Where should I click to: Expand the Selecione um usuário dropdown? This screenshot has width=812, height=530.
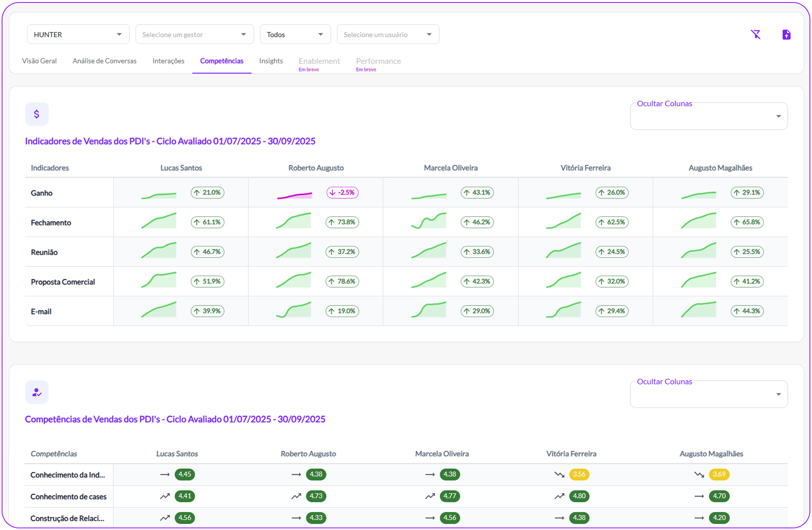tap(388, 34)
